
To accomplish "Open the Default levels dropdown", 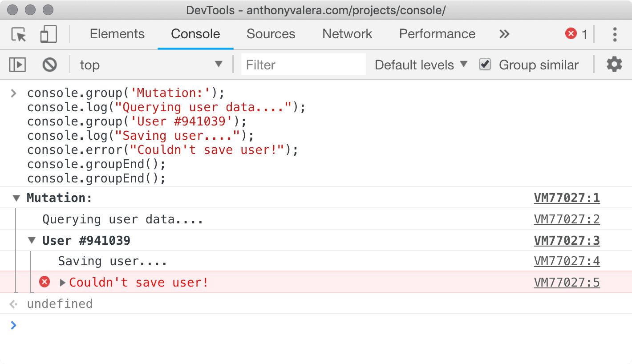I will click(419, 65).
